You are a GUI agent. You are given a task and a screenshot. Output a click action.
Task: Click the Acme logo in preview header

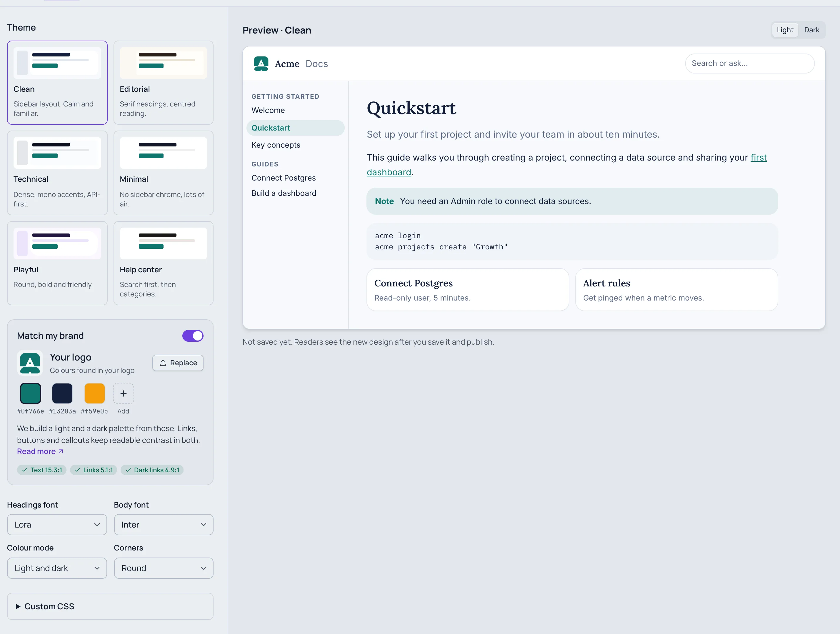tap(261, 64)
